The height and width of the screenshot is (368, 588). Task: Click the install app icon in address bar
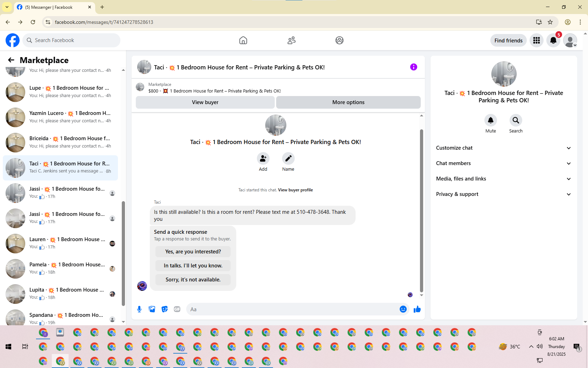pyautogui.click(x=539, y=22)
